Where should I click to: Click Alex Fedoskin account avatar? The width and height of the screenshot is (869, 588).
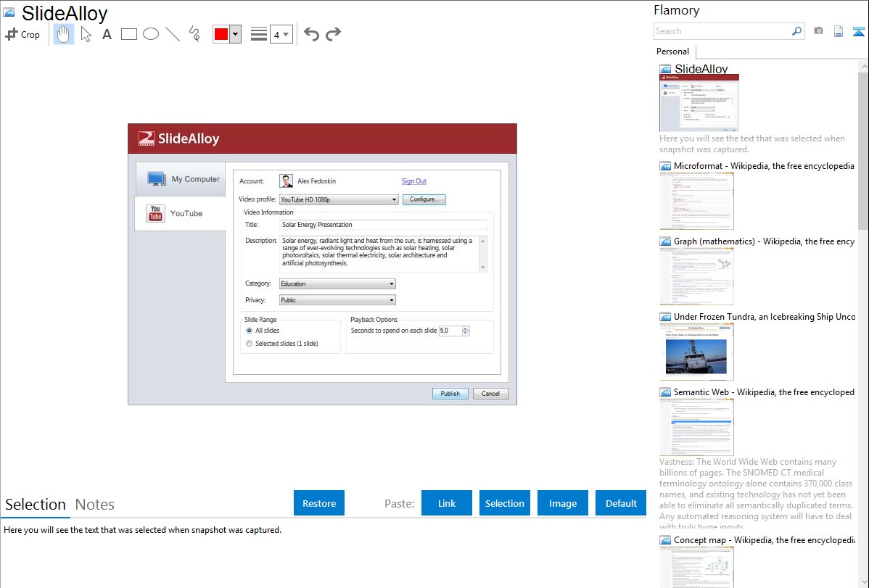tap(286, 181)
